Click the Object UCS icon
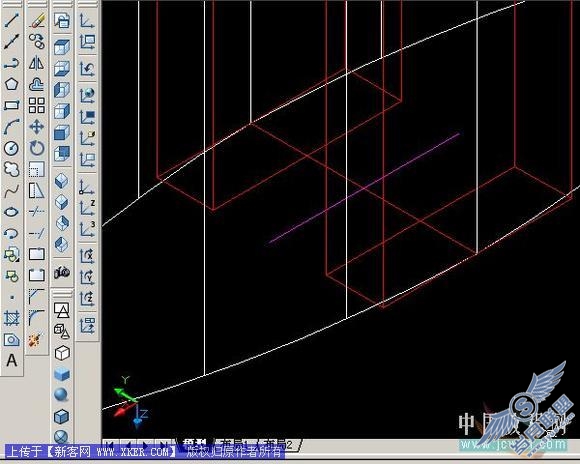Screen dimensions: 580x464 point(87,117)
